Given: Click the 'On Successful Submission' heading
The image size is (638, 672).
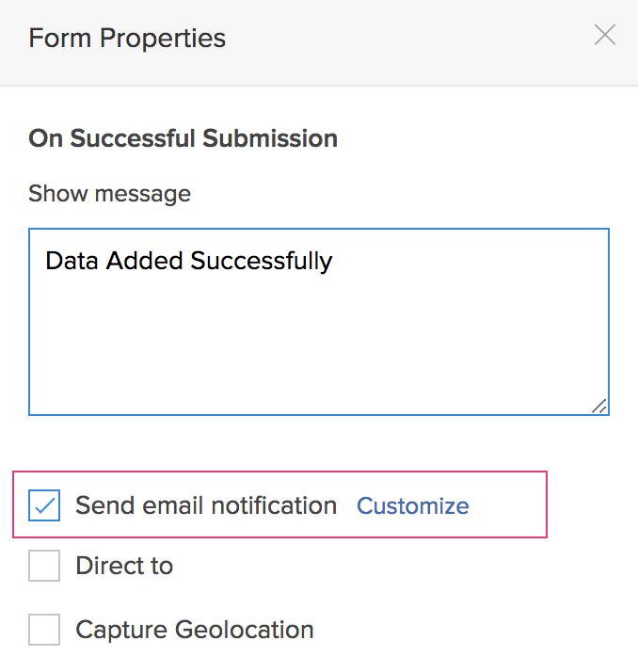Looking at the screenshot, I should [x=183, y=139].
